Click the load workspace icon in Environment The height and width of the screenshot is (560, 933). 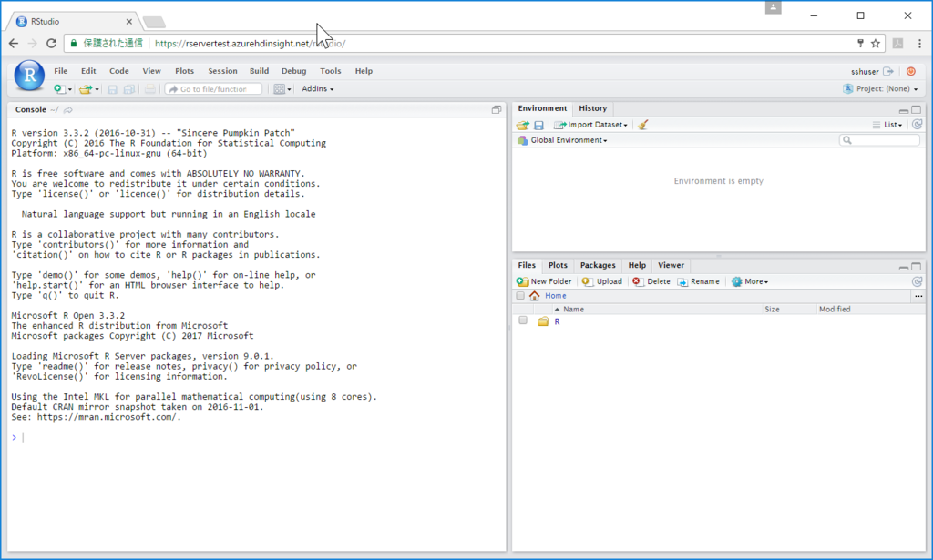coord(522,125)
